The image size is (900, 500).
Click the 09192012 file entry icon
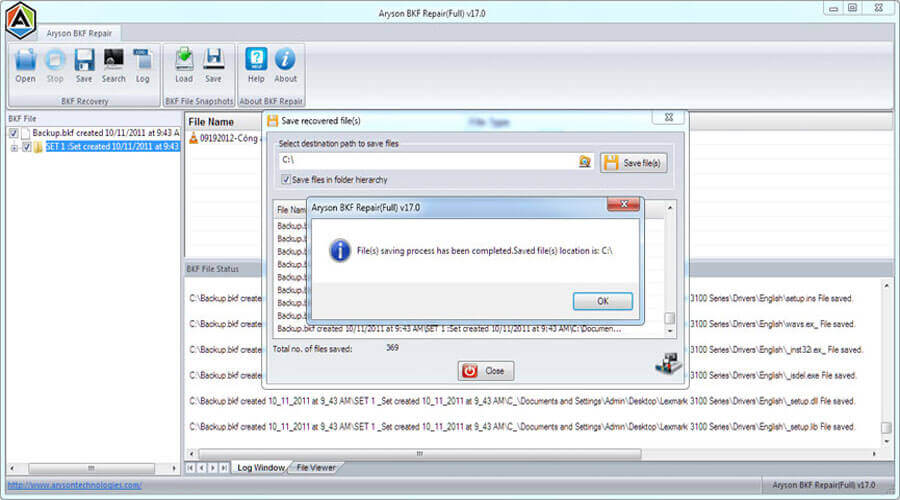193,138
